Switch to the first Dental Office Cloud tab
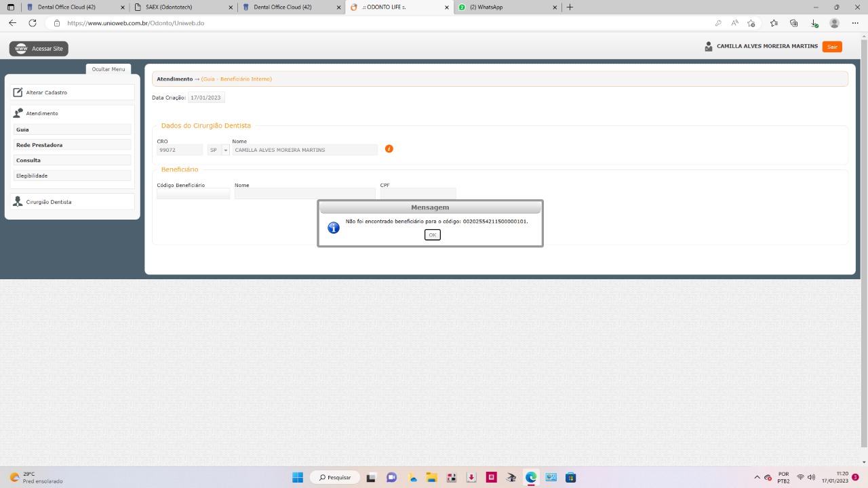 (x=75, y=7)
